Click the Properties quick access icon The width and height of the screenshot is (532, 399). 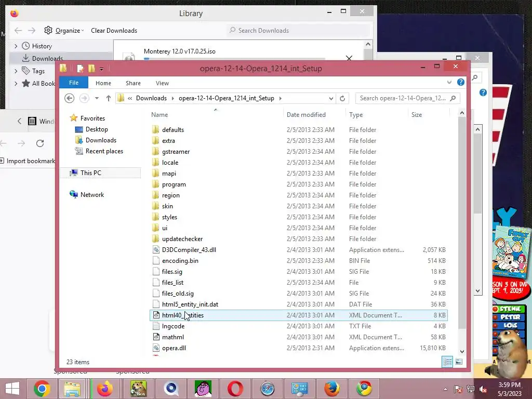click(x=80, y=69)
